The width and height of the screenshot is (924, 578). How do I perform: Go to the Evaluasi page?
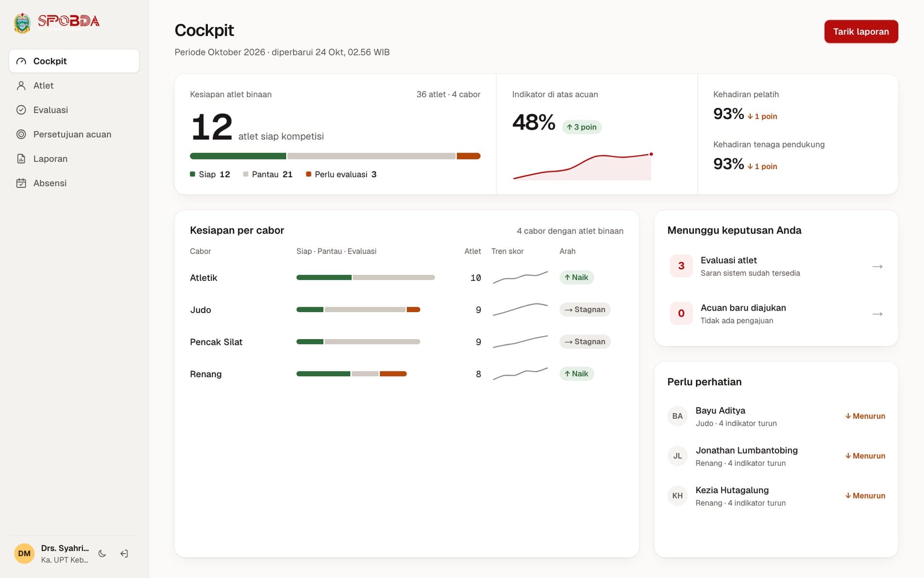click(74, 110)
